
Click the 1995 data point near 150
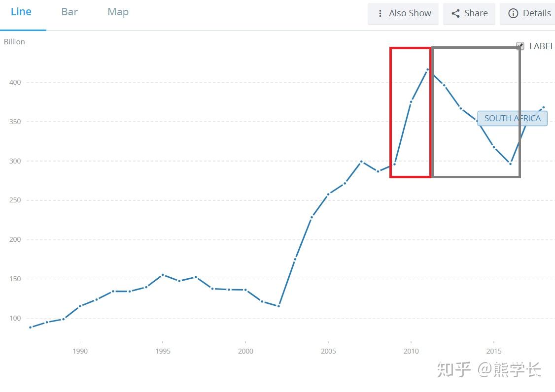click(163, 274)
